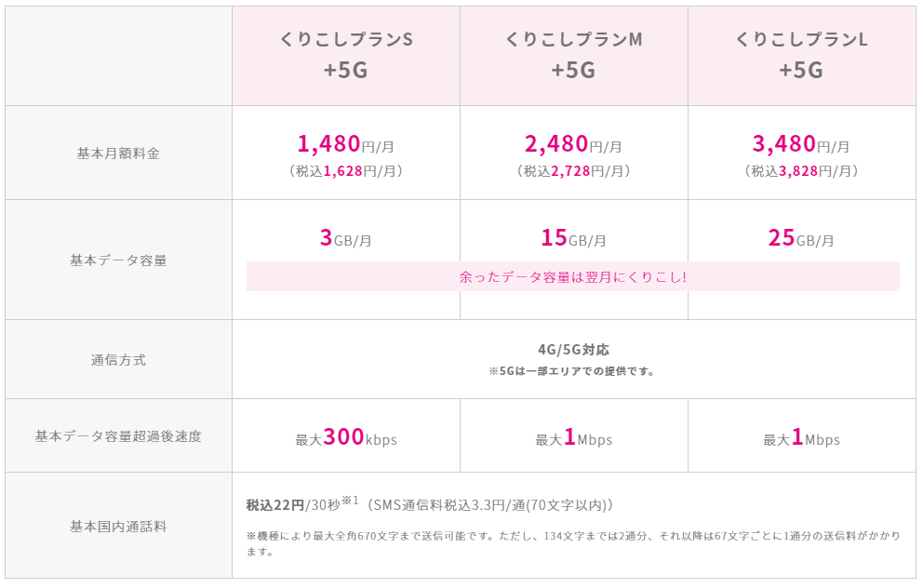Viewport: 923px width, 588px height.
Task: Click the 3,480円/月 price for plan L
Action: [801, 143]
